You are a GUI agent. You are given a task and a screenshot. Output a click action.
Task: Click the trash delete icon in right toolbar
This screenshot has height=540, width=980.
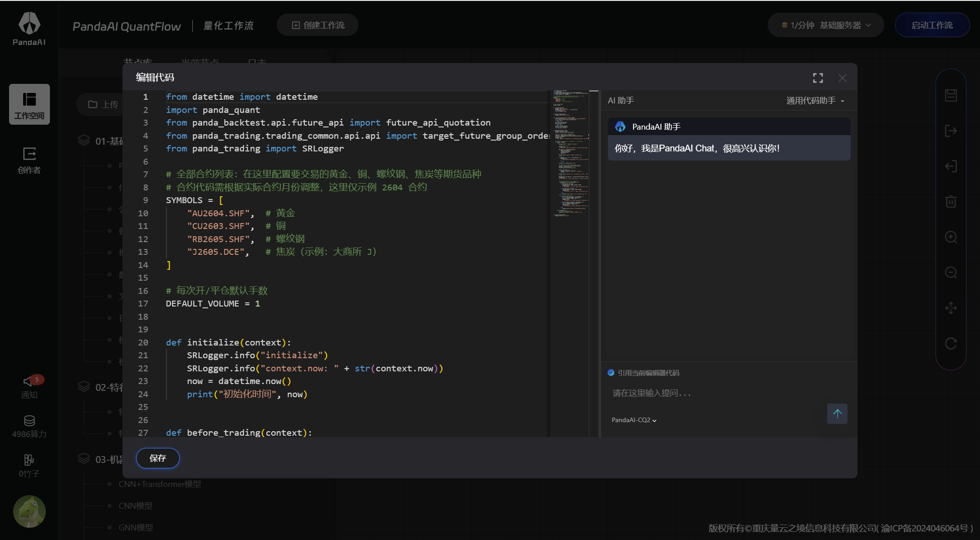951,201
